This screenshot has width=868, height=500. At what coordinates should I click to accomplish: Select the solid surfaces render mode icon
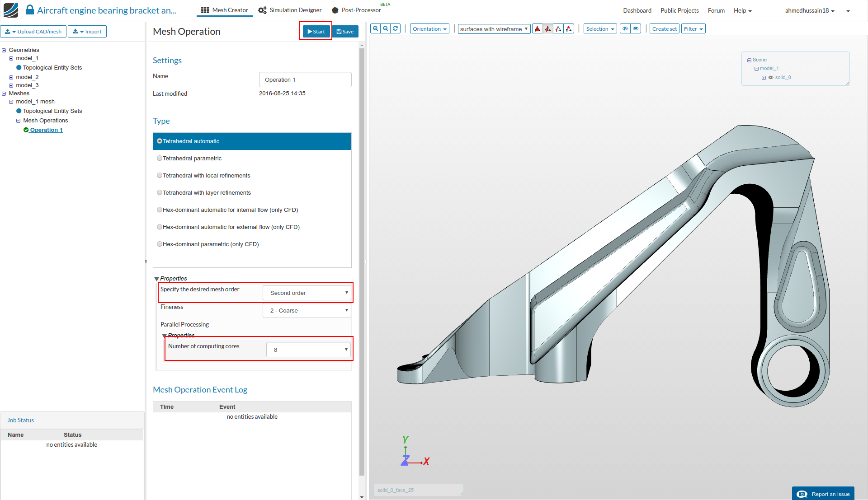click(538, 29)
